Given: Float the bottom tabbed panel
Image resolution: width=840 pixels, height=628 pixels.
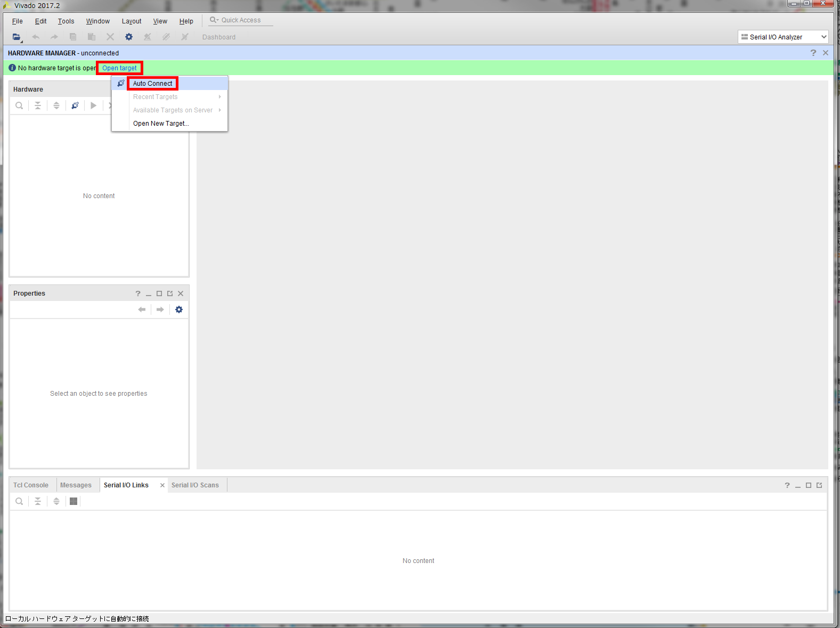Looking at the screenshot, I should 819,485.
